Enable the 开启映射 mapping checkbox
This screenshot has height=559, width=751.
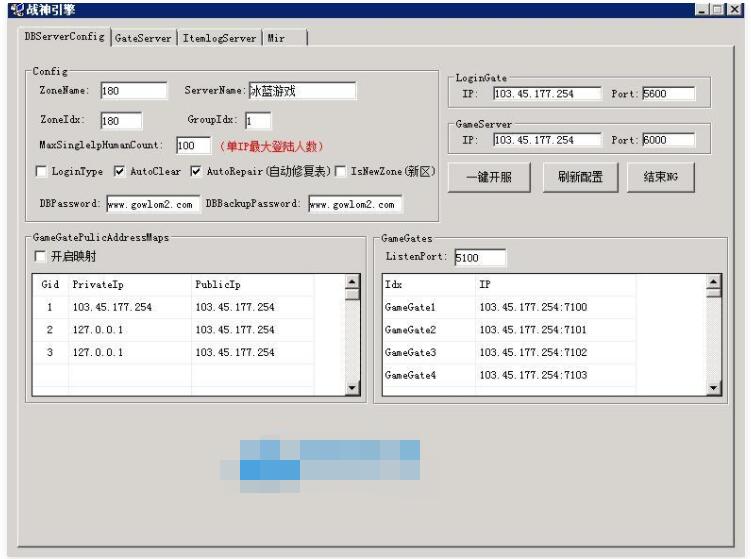(x=41, y=257)
